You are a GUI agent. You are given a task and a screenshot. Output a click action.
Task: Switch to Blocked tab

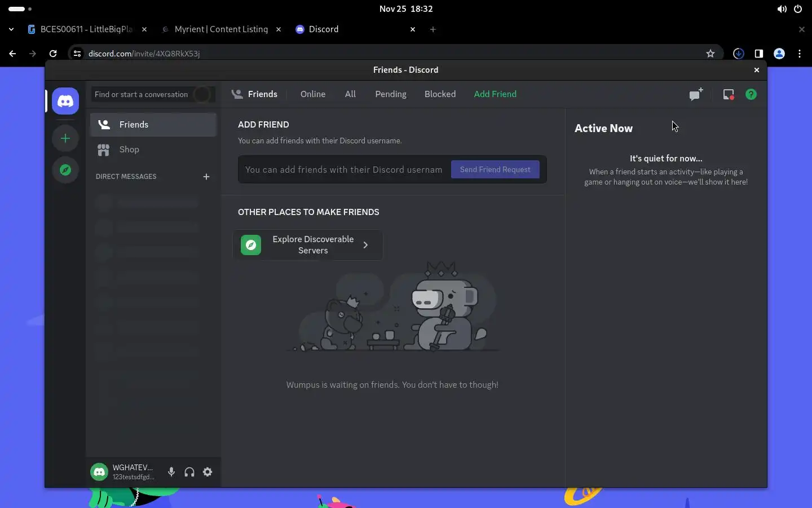(x=440, y=94)
